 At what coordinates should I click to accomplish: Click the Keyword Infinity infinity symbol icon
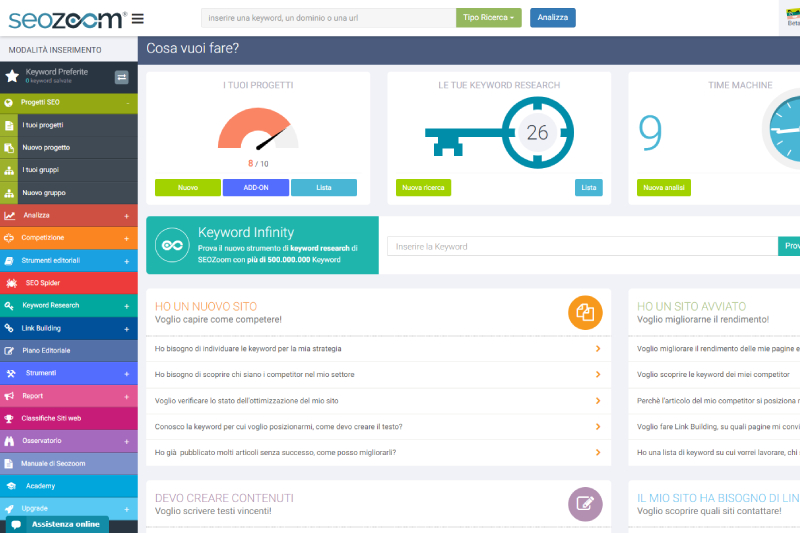172,245
